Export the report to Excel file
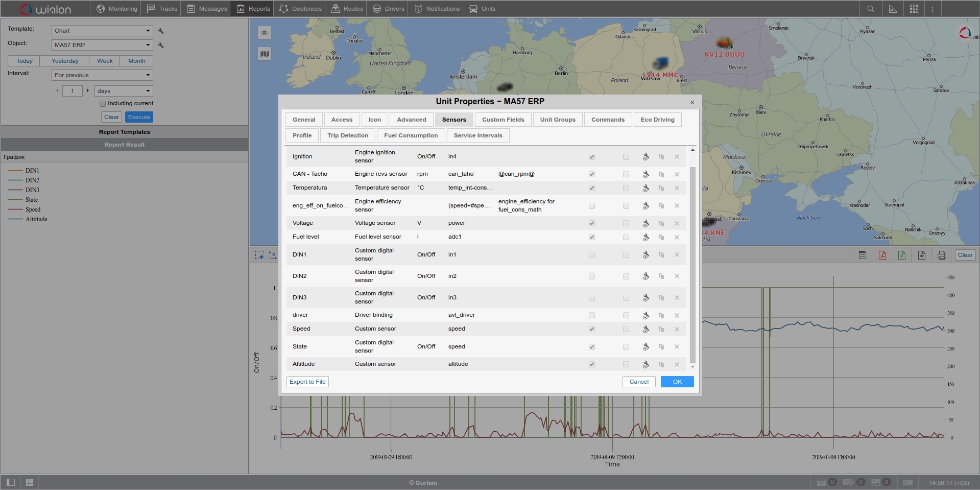 (x=902, y=255)
